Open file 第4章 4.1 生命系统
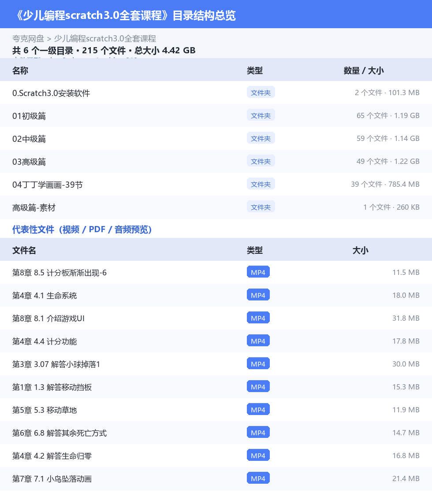The height and width of the screenshot is (504, 432). 45,295
